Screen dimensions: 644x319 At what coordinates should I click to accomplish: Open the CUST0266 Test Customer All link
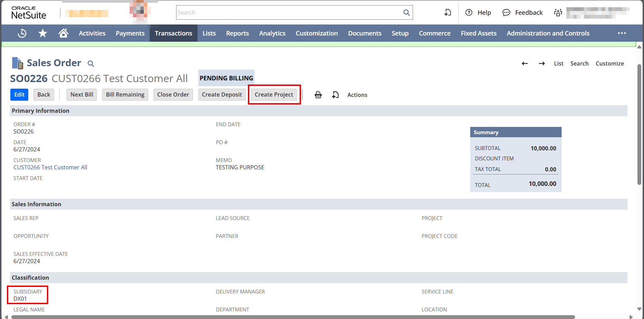(50, 167)
